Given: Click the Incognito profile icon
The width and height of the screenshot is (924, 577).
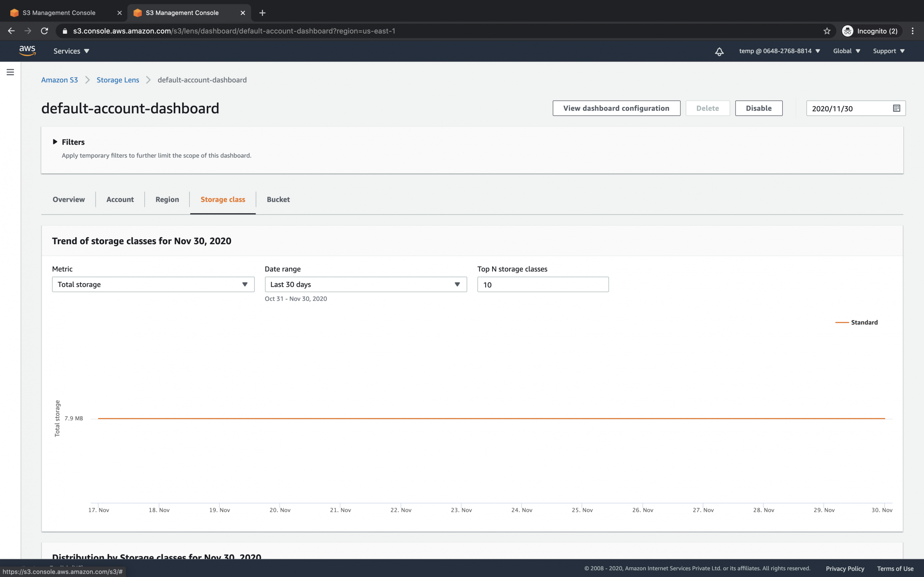Looking at the screenshot, I should (x=848, y=31).
